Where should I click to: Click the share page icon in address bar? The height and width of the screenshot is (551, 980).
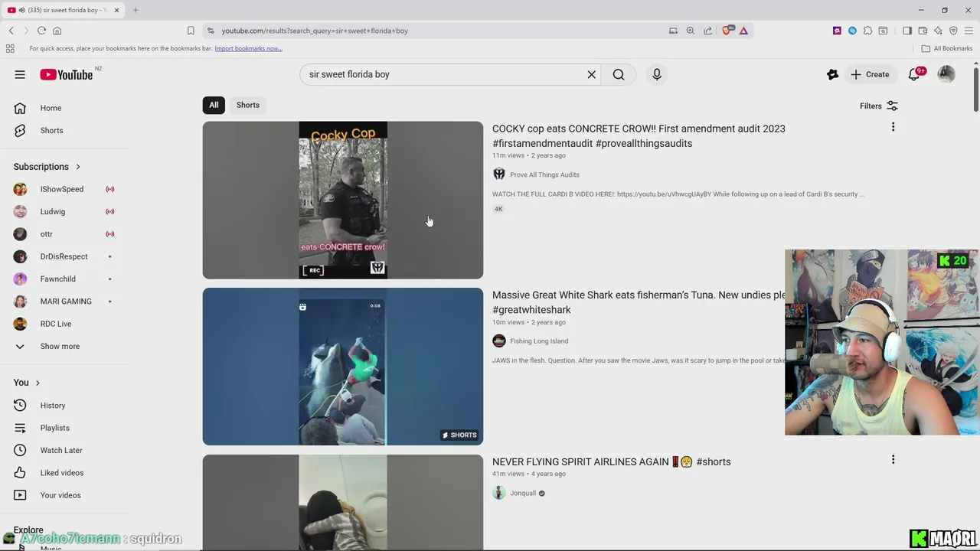(707, 31)
